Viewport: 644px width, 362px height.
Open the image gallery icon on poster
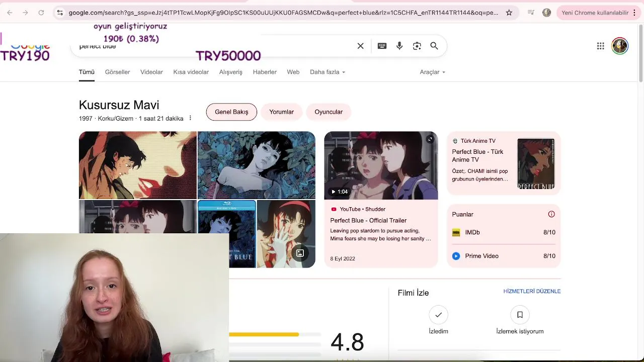(300, 253)
